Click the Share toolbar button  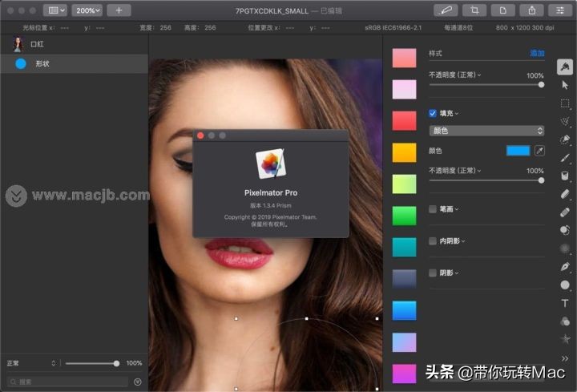click(532, 10)
